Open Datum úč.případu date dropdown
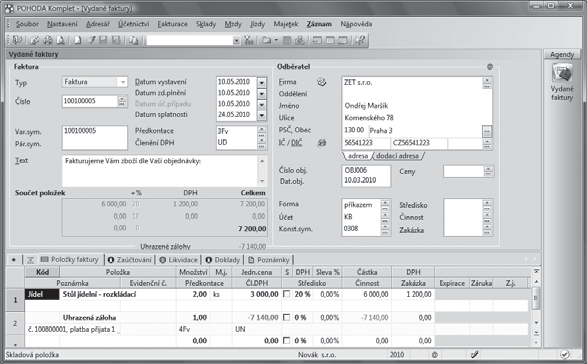The image size is (587, 364). pyautogui.click(x=262, y=104)
